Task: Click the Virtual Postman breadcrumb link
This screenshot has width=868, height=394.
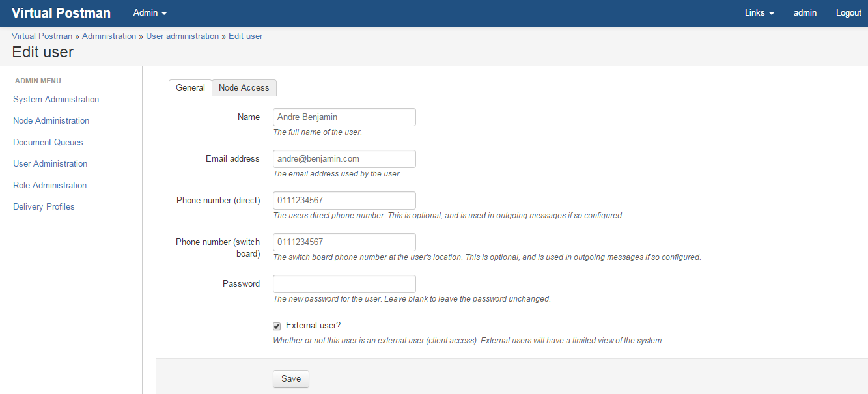Action: click(x=42, y=36)
